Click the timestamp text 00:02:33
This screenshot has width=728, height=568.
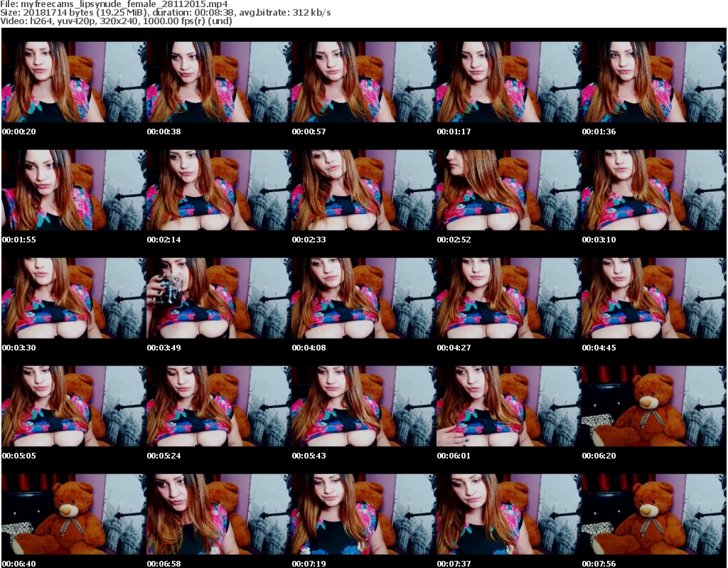(309, 240)
